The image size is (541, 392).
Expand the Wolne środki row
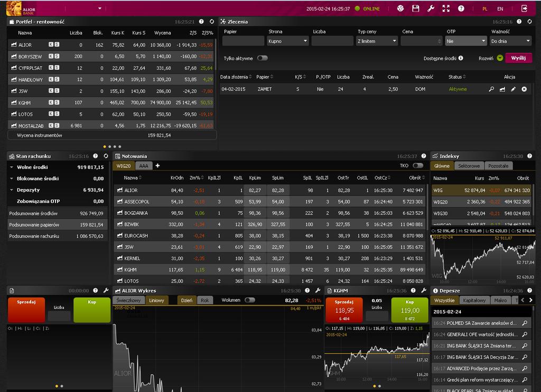(x=12, y=167)
